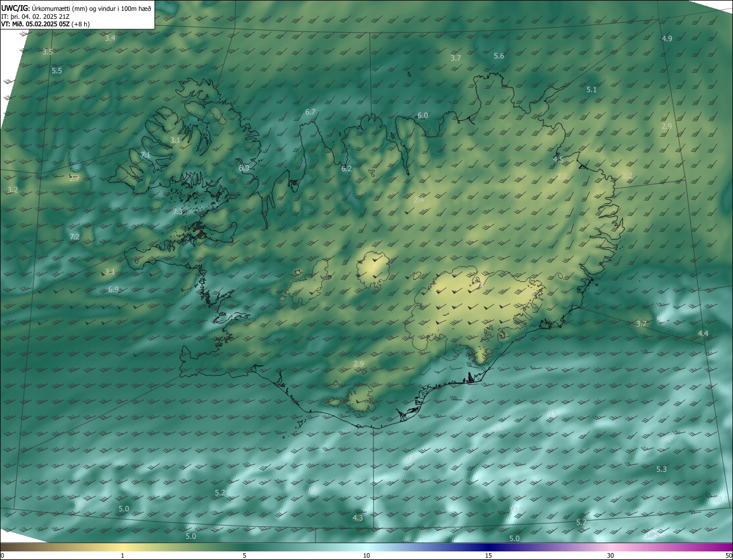This screenshot has height=560, width=733.
Task: Click the 5.6 value label
Action: click(x=499, y=56)
